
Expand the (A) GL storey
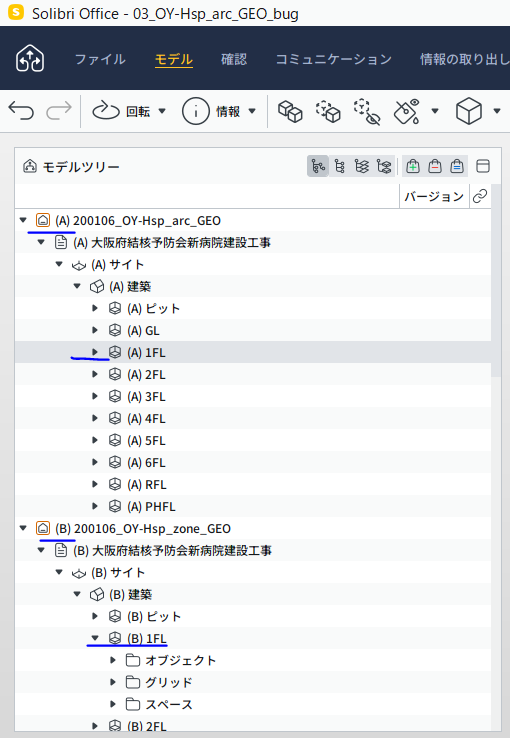pos(95,330)
